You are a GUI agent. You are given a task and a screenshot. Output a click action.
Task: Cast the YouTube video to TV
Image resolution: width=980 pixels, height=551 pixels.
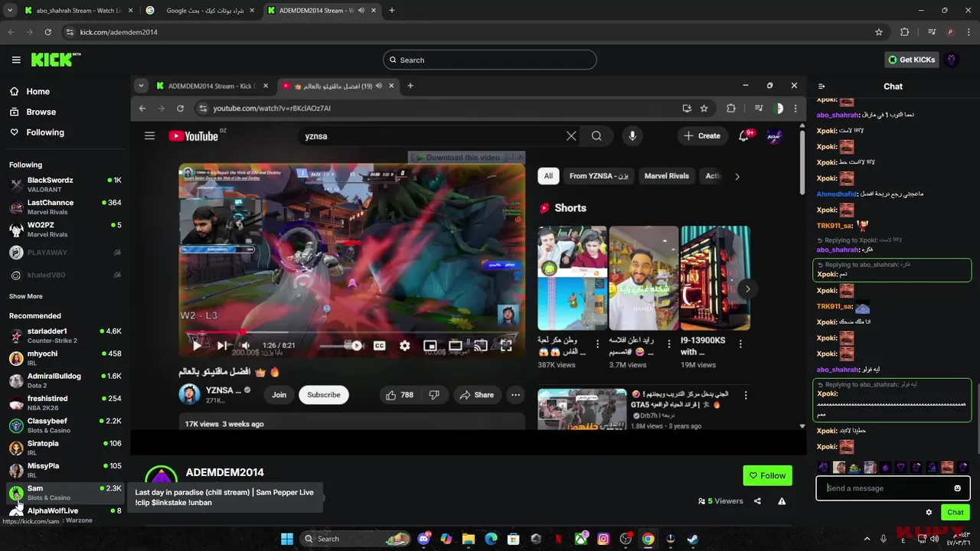(481, 346)
